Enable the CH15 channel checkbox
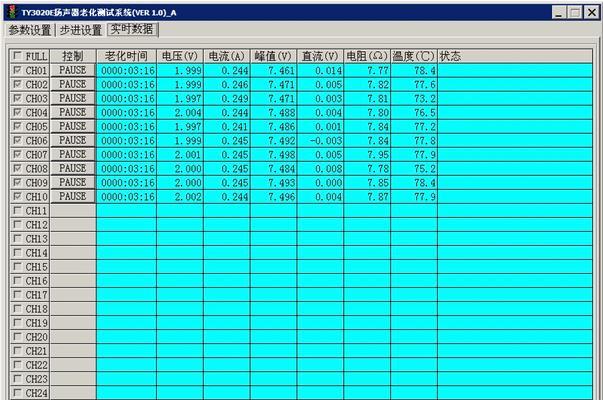 pyautogui.click(x=17, y=267)
